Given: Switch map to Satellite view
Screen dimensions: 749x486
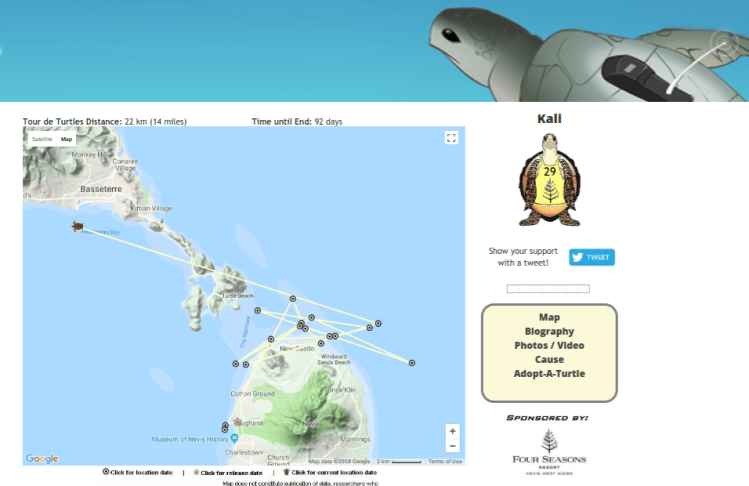Looking at the screenshot, I should click(42, 139).
